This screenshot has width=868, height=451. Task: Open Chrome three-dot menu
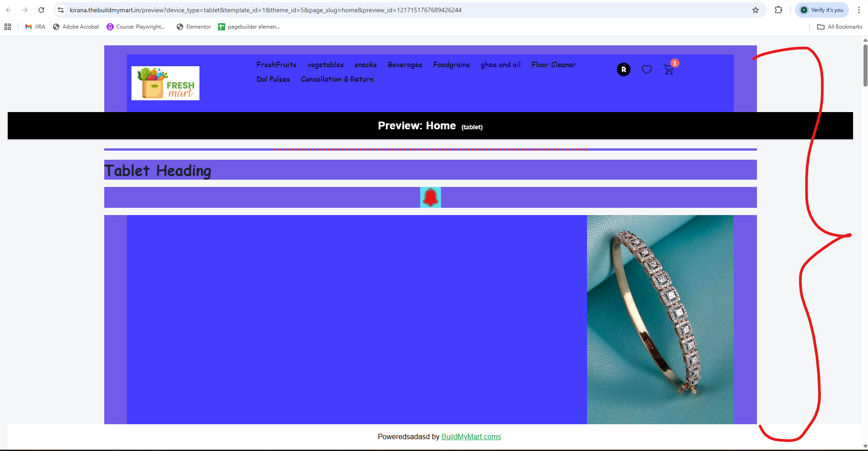tap(859, 10)
